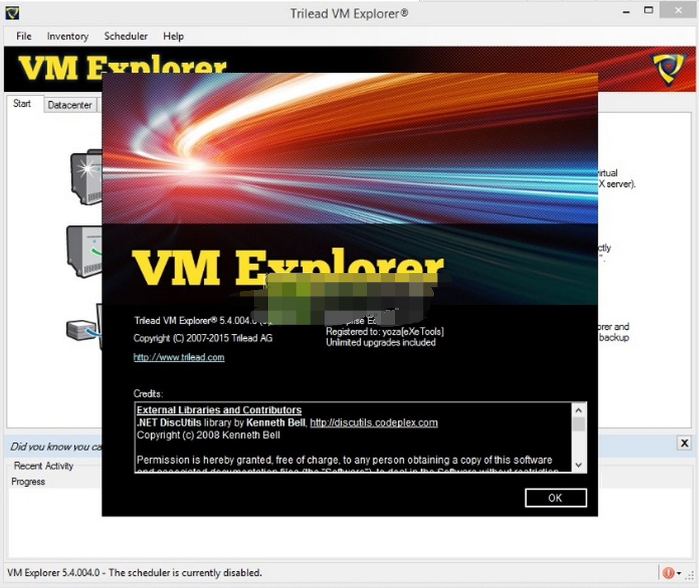Image resolution: width=700 pixels, height=588 pixels.
Task: Click 'Copyright (c) 2008 Kenneth Bell' line
Action: click(x=208, y=436)
